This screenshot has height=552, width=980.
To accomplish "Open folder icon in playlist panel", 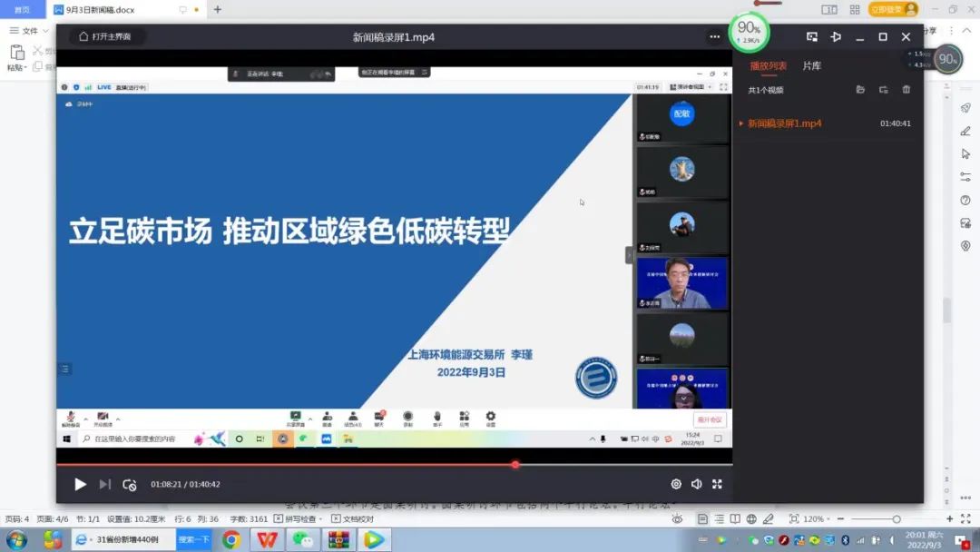I will click(860, 90).
